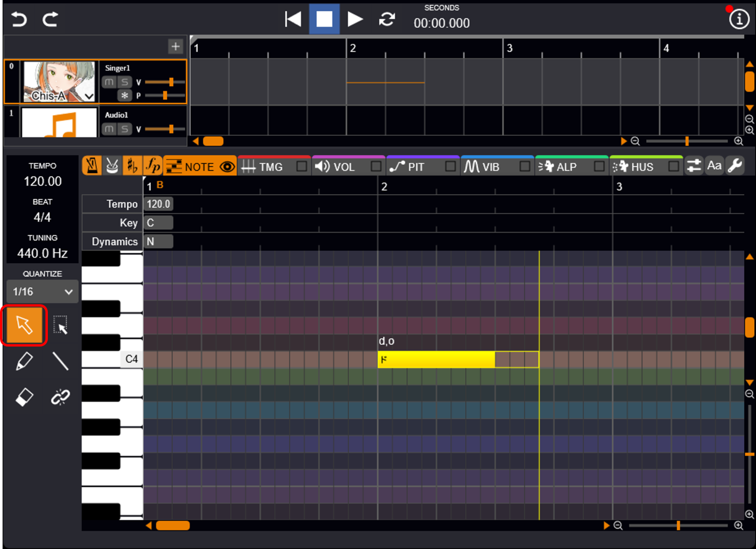This screenshot has height=549, width=756.
Task: Toggle the loop playback button
Action: tap(387, 19)
